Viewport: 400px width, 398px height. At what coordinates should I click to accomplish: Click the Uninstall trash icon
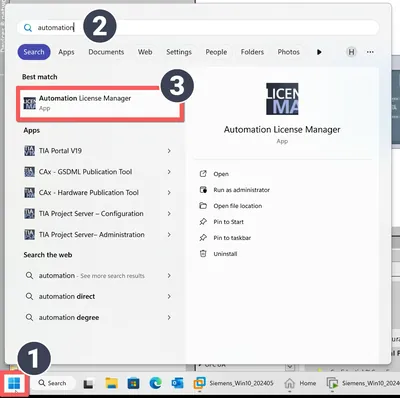[203, 254]
